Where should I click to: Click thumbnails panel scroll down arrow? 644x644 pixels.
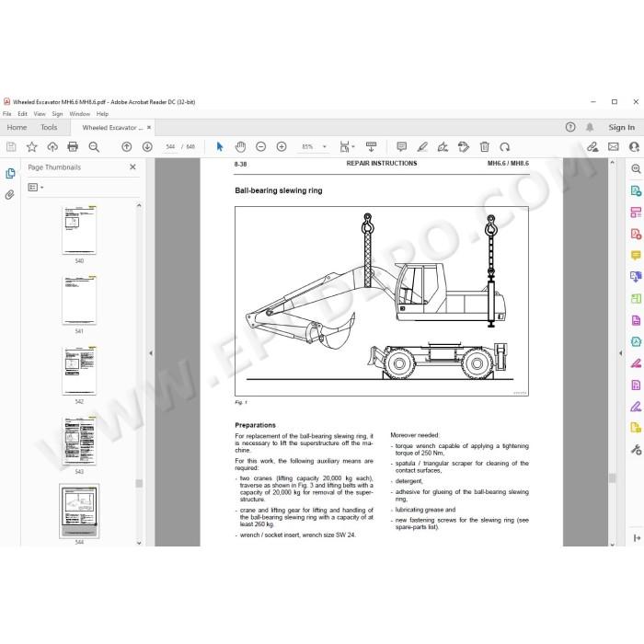coord(139,543)
